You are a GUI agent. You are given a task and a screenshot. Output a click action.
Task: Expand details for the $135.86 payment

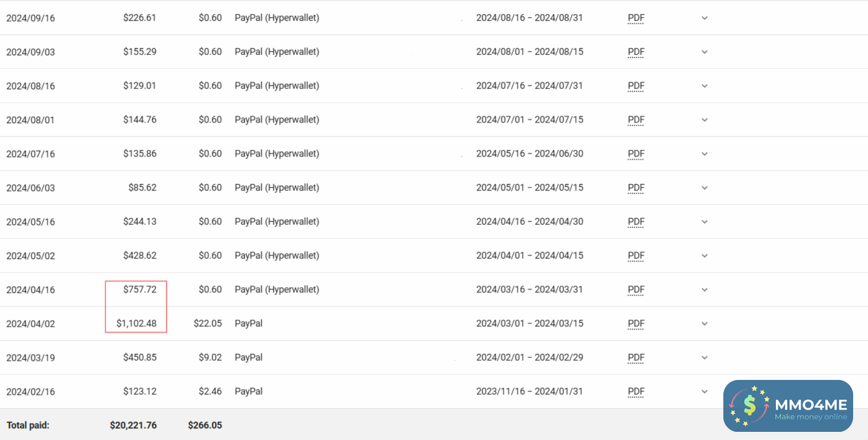[705, 154]
